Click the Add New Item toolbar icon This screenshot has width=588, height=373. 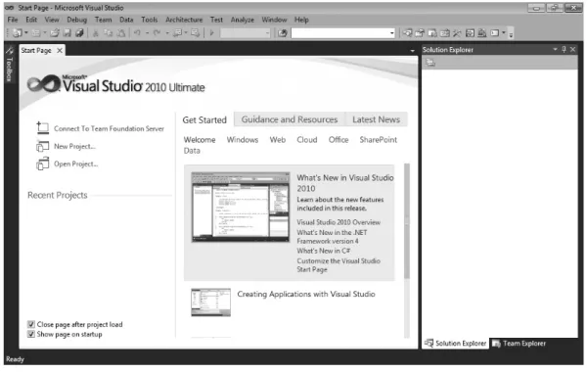35,33
